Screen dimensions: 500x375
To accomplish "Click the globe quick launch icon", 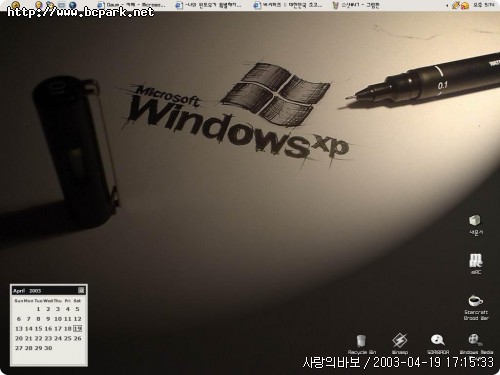I will coord(72,5).
